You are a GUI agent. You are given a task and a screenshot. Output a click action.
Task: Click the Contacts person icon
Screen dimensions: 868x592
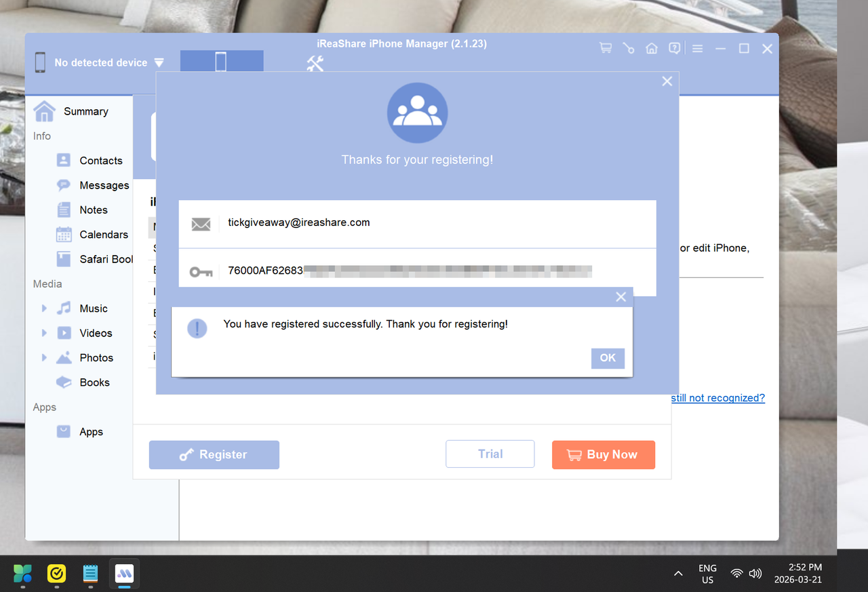tap(64, 161)
